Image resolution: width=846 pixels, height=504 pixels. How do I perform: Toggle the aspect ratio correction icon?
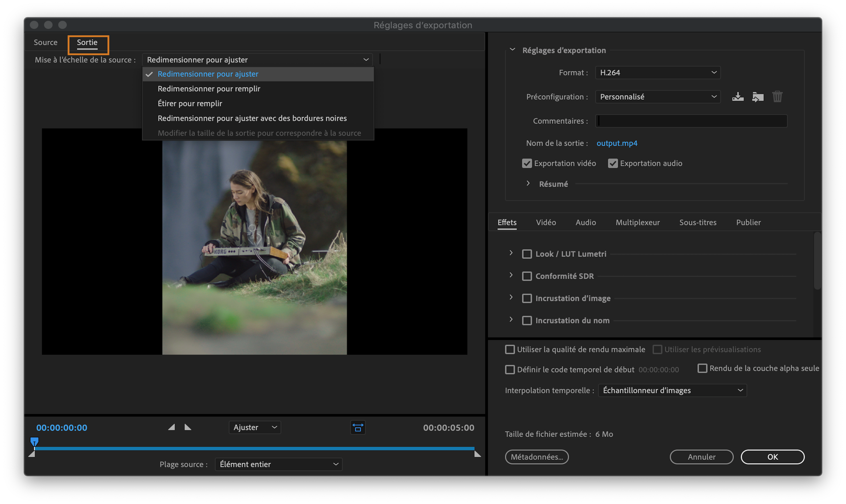coord(358,428)
